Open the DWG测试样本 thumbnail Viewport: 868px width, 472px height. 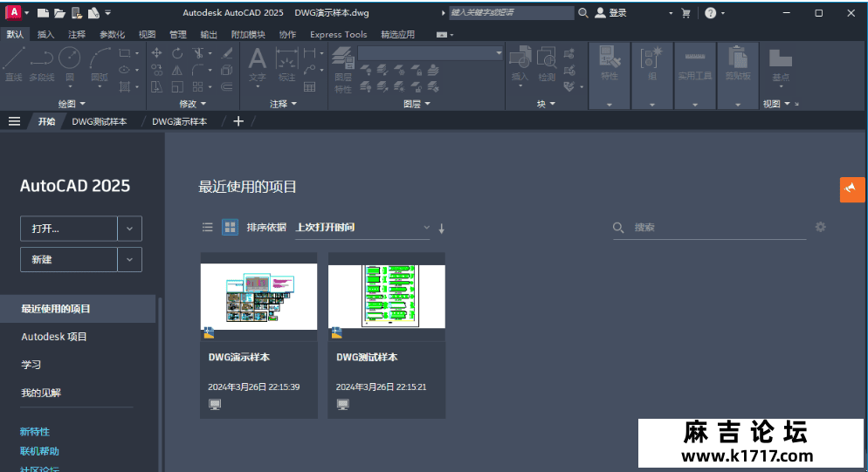pos(386,297)
